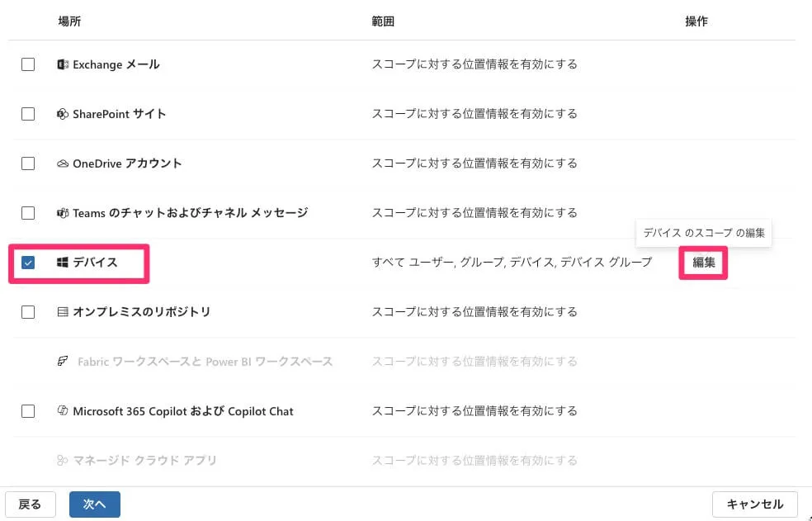
Task: Enable the オンプレミスのリポジトリ checkbox
Action: tap(28, 312)
